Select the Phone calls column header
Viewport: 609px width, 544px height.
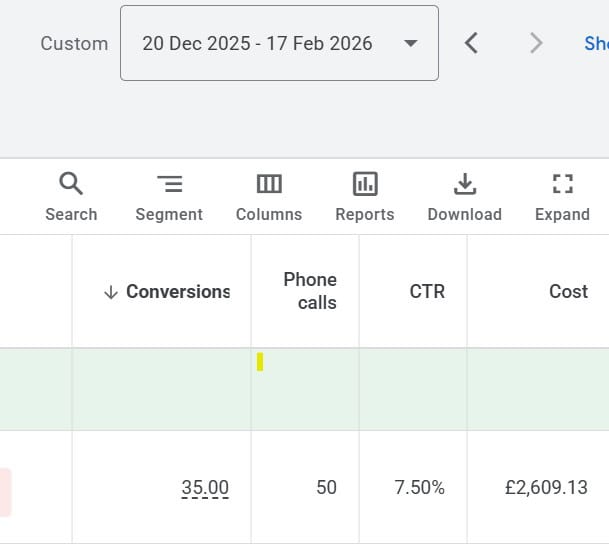[310, 291]
